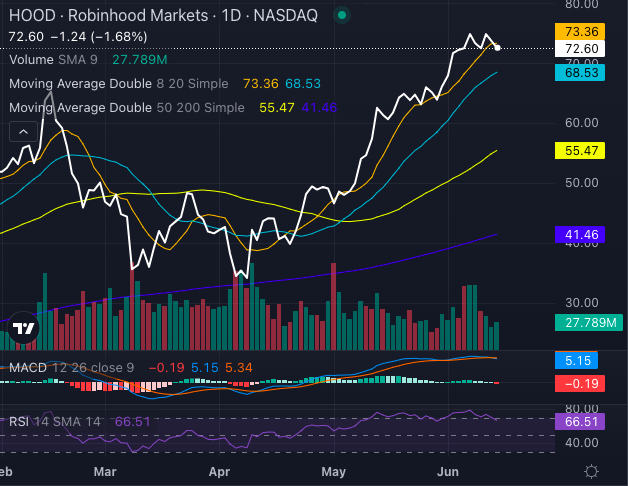Open chart settings gear icon
This screenshot has height=486, width=628.
pyautogui.click(x=591, y=472)
